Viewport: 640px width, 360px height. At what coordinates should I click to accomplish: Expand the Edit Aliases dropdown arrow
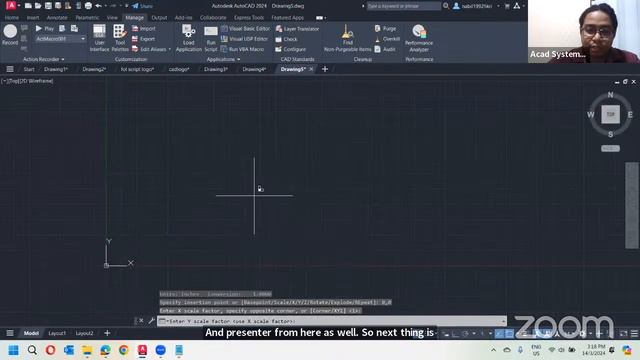click(169, 49)
